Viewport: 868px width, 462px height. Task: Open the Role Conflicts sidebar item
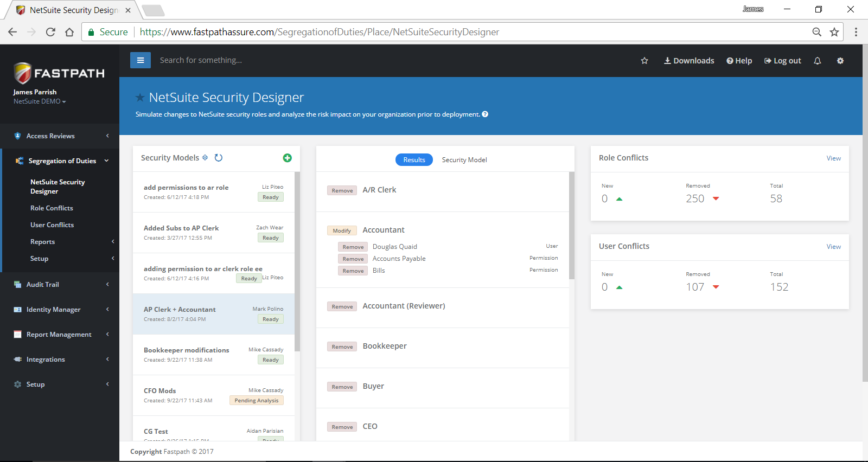click(52, 208)
